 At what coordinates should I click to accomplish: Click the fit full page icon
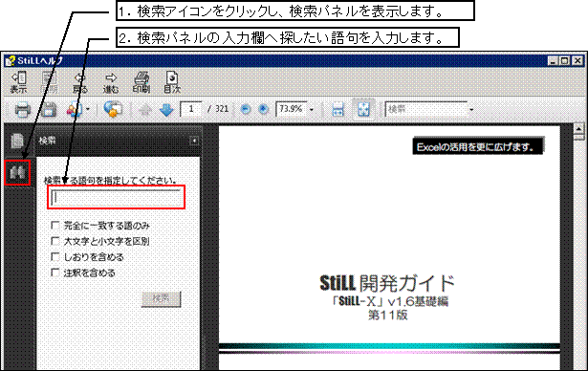pos(363,109)
